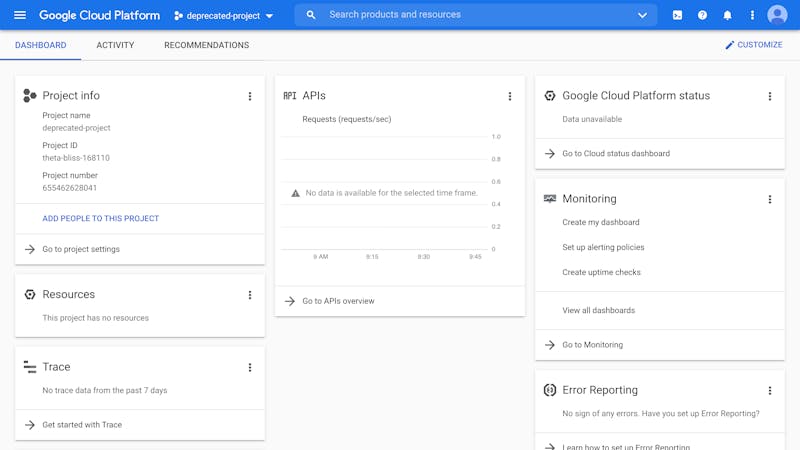Click the Project info hexagon dots icon
Image resolution: width=800 pixels, height=450 pixels.
pos(30,95)
